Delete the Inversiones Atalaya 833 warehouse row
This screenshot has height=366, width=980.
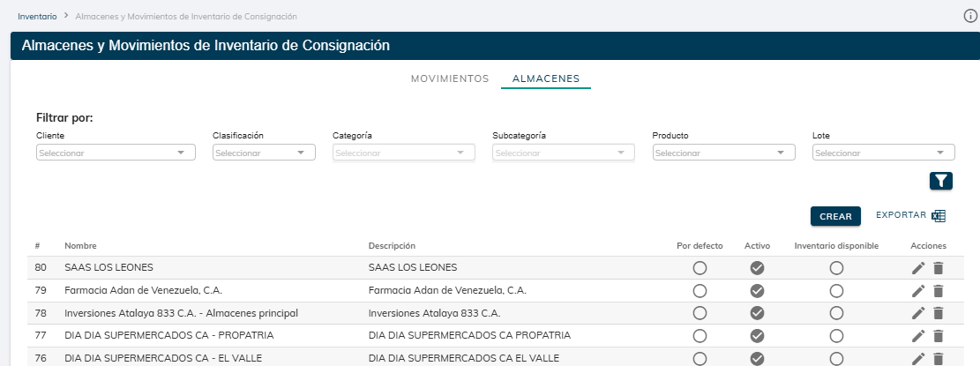click(938, 313)
